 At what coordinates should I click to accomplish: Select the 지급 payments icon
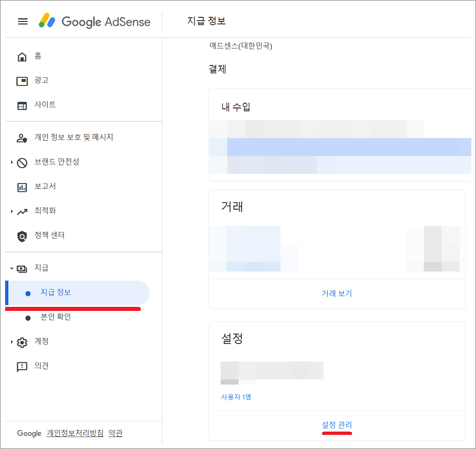[23, 267]
